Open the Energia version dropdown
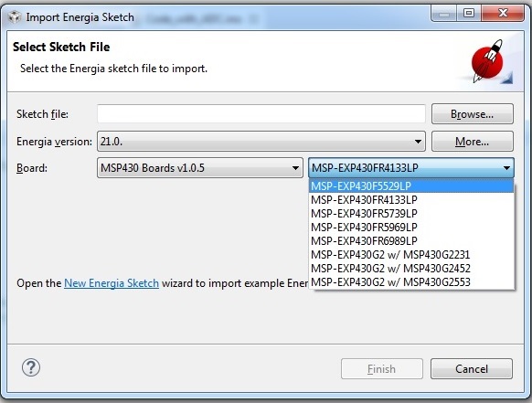 click(x=261, y=141)
